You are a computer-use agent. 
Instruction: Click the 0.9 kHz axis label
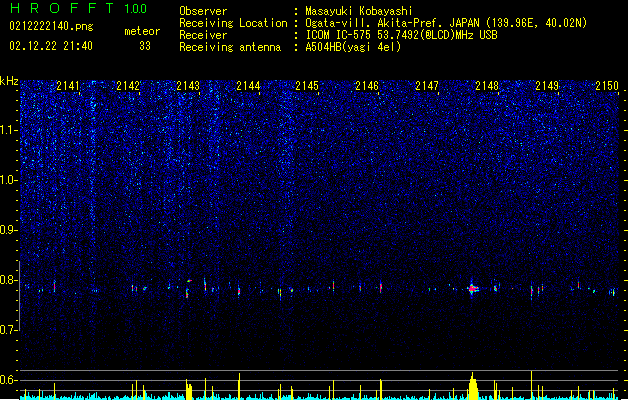tap(8, 230)
